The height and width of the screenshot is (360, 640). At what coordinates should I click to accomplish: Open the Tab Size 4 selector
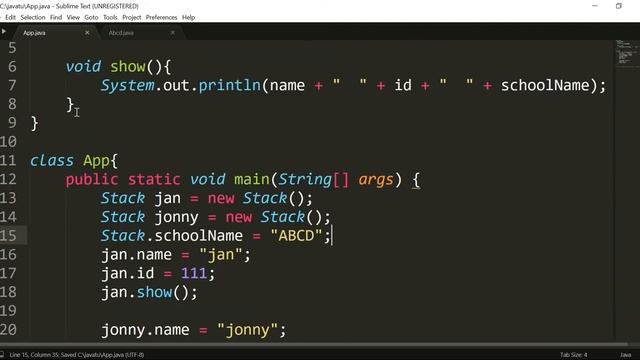[x=573, y=355]
